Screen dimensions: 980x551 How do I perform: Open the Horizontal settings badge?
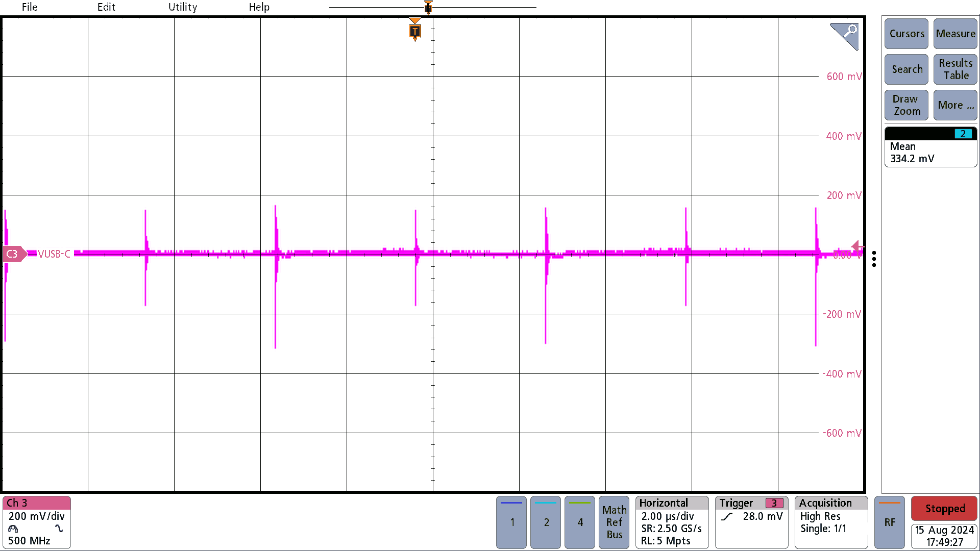(x=672, y=522)
